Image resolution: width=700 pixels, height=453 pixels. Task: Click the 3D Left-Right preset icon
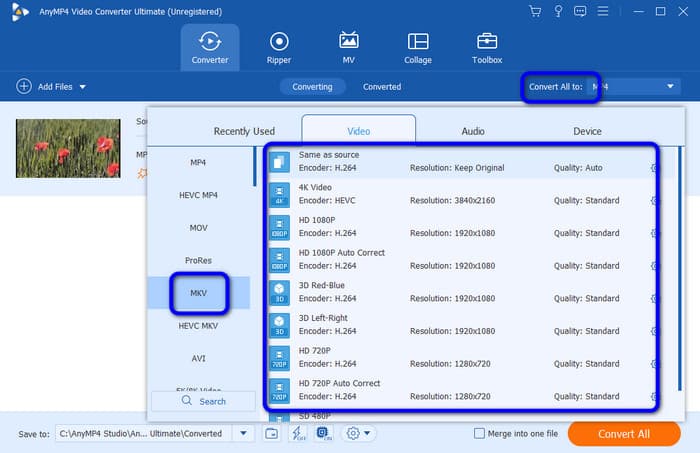(x=279, y=325)
